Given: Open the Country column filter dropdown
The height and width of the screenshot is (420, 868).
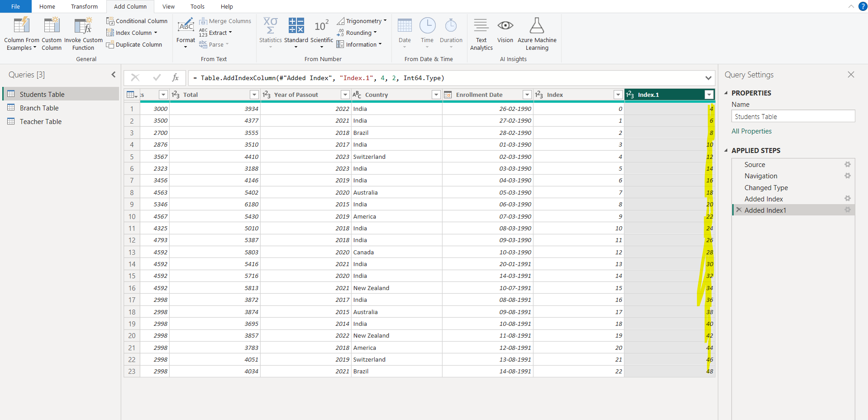Looking at the screenshot, I should (436, 95).
